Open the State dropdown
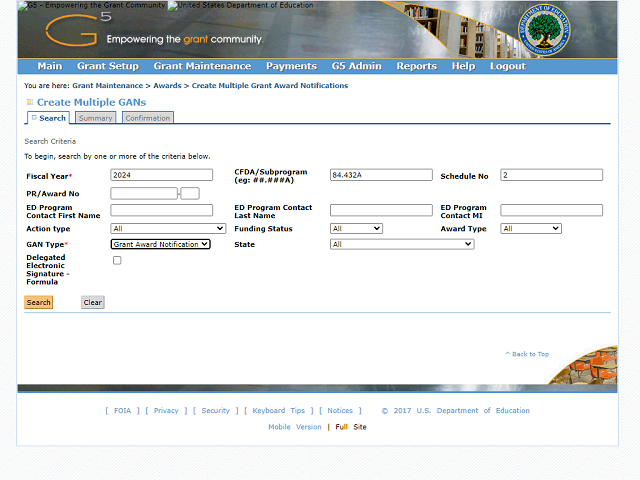640x480 pixels. click(402, 244)
